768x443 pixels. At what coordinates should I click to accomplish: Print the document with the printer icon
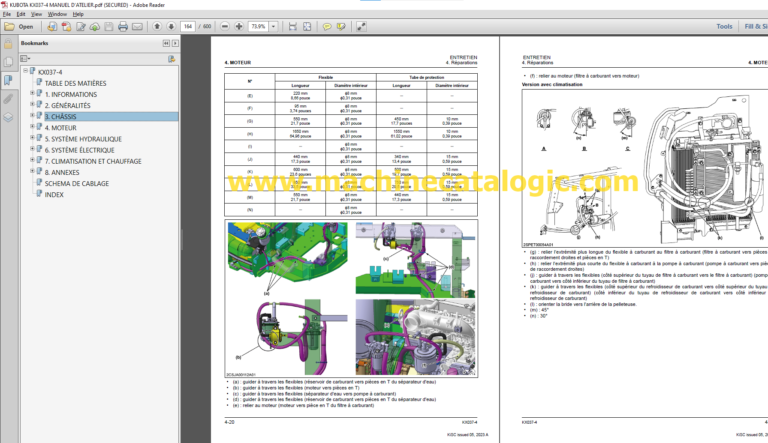pos(123,26)
